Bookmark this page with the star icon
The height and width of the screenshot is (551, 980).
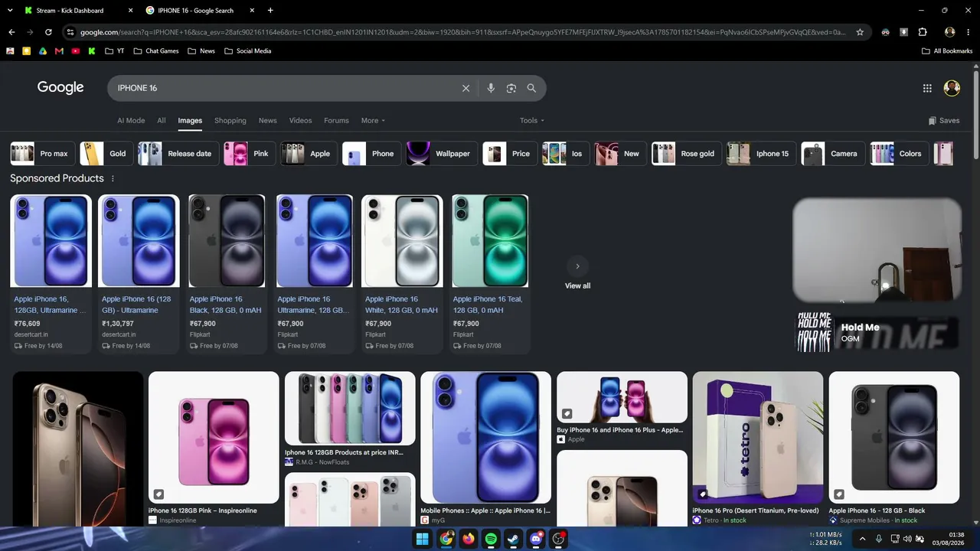[x=860, y=32]
